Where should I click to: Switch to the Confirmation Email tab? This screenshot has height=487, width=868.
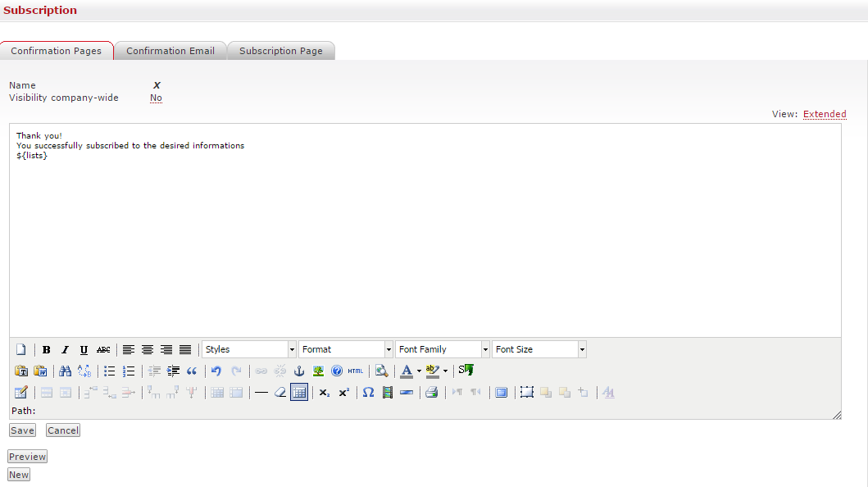click(x=170, y=51)
